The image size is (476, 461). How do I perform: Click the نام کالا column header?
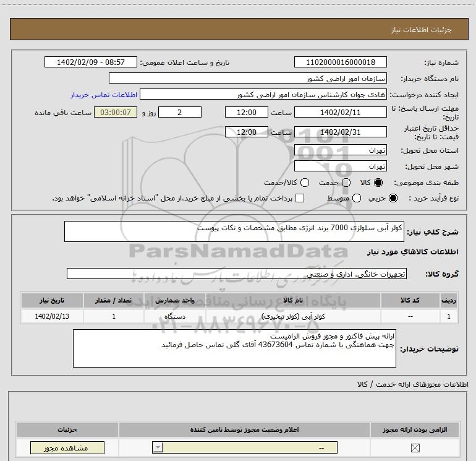coord(293,300)
